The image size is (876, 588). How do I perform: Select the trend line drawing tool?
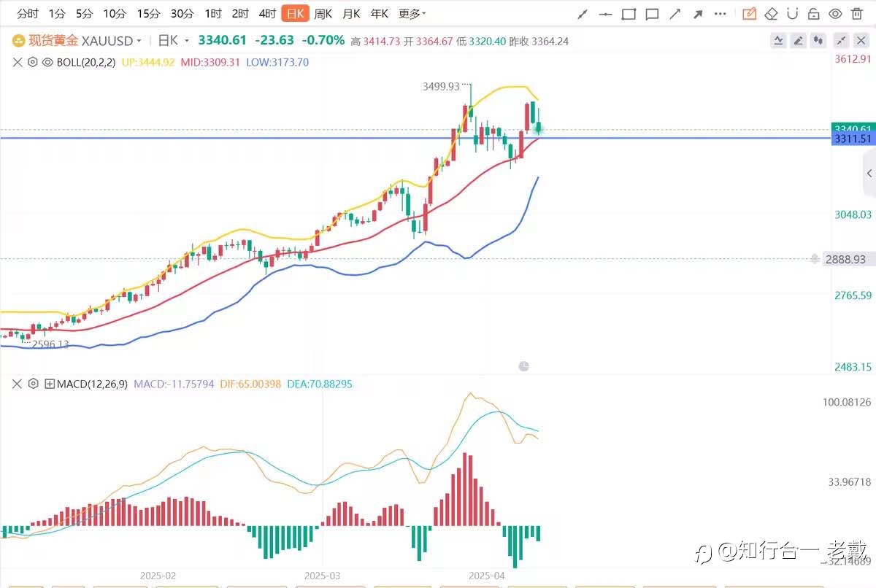[582, 14]
